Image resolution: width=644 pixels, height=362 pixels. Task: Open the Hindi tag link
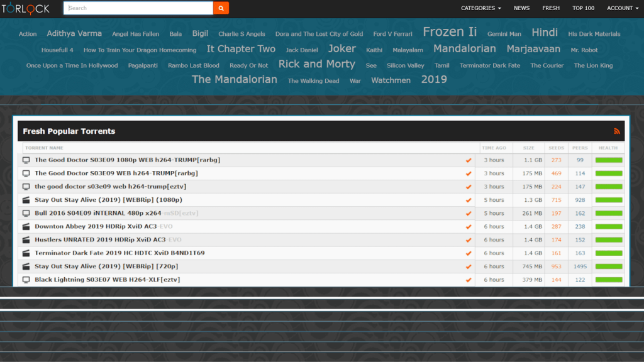coord(545,33)
